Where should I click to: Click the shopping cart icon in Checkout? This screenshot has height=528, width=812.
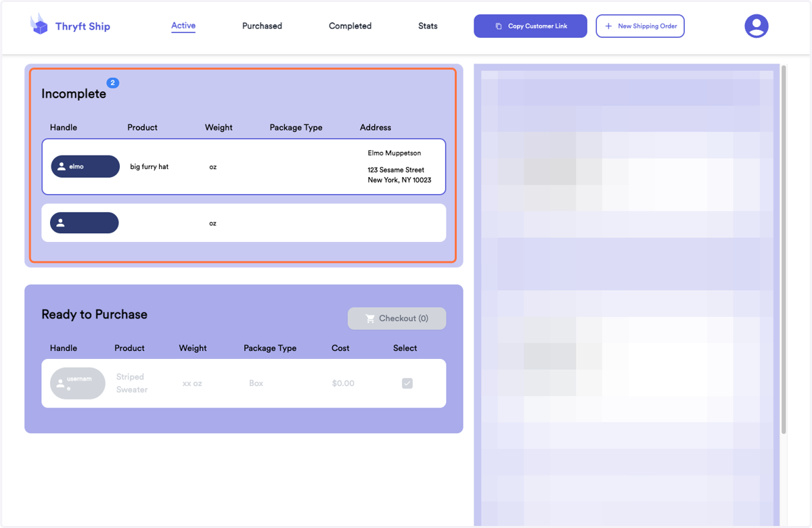(370, 318)
